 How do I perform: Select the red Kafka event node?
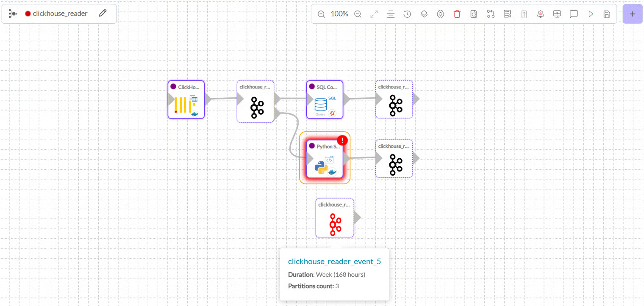(x=335, y=218)
